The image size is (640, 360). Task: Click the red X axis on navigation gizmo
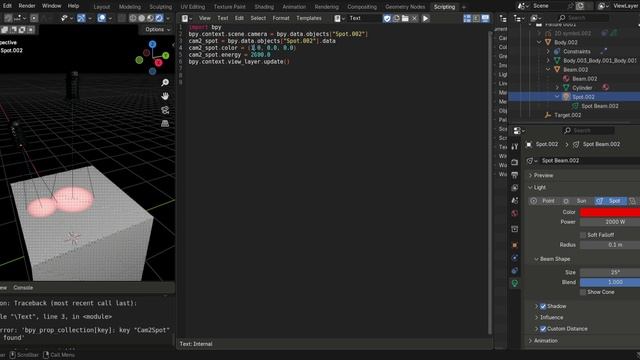pyautogui.click(x=158, y=62)
